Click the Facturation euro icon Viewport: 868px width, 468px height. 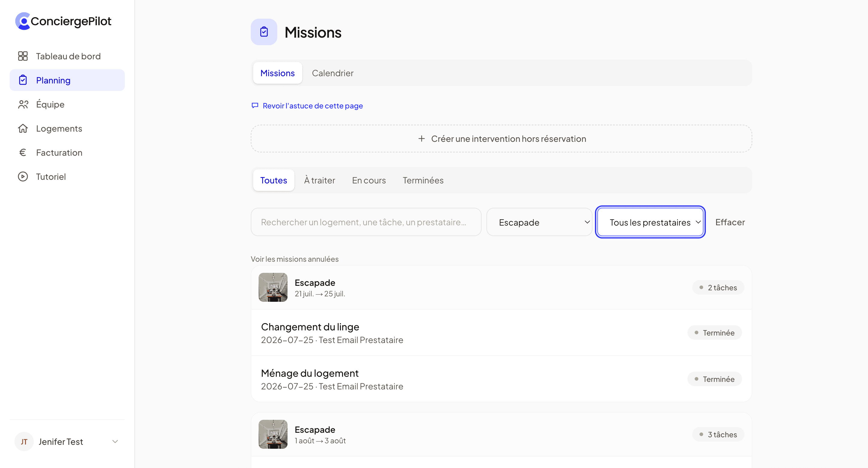tap(23, 152)
